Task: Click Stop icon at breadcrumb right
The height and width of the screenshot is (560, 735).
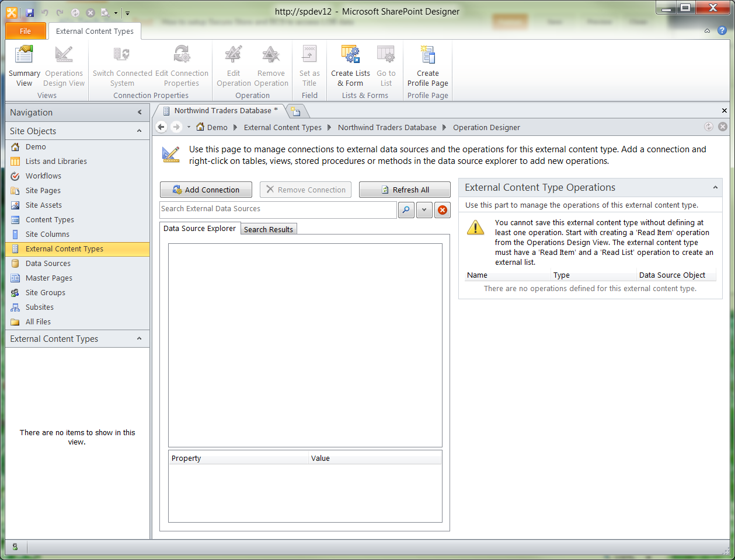Action: (x=723, y=127)
